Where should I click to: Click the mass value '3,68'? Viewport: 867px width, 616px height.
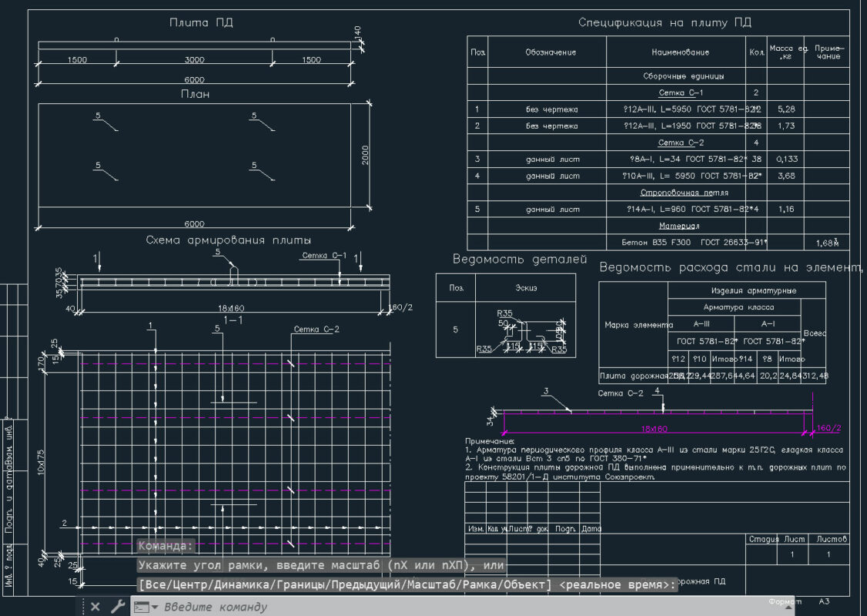pyautogui.click(x=785, y=176)
